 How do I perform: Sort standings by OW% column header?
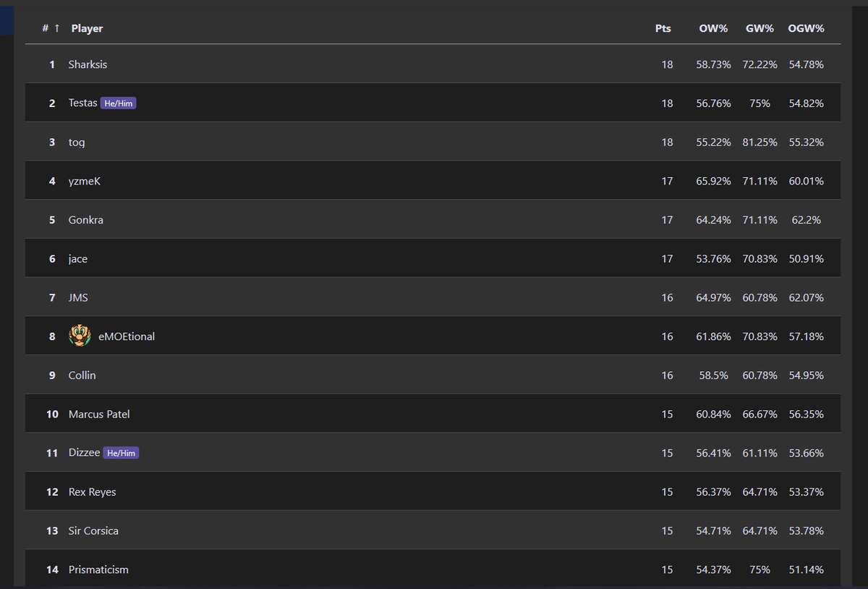pos(713,28)
